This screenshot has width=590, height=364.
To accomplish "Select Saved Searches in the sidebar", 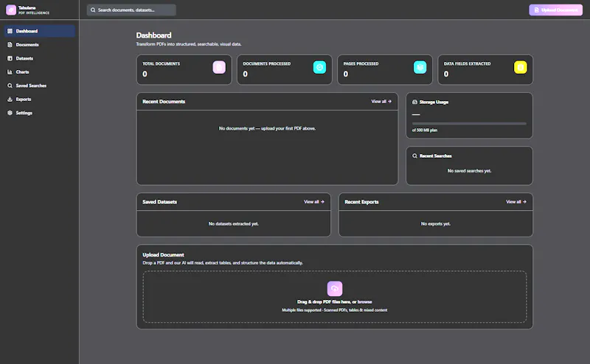I will (40, 85).
